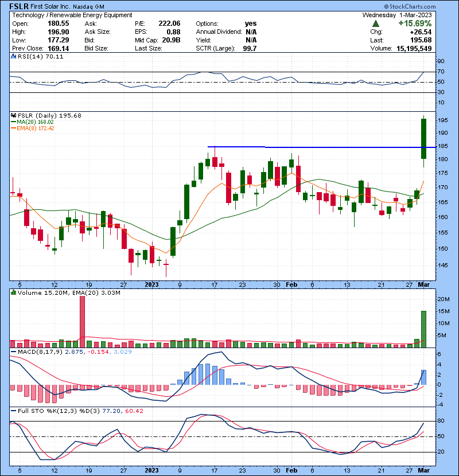This screenshot has height=476, width=459.
Task: Click the large green March 1 breakout candle
Action: click(x=423, y=139)
